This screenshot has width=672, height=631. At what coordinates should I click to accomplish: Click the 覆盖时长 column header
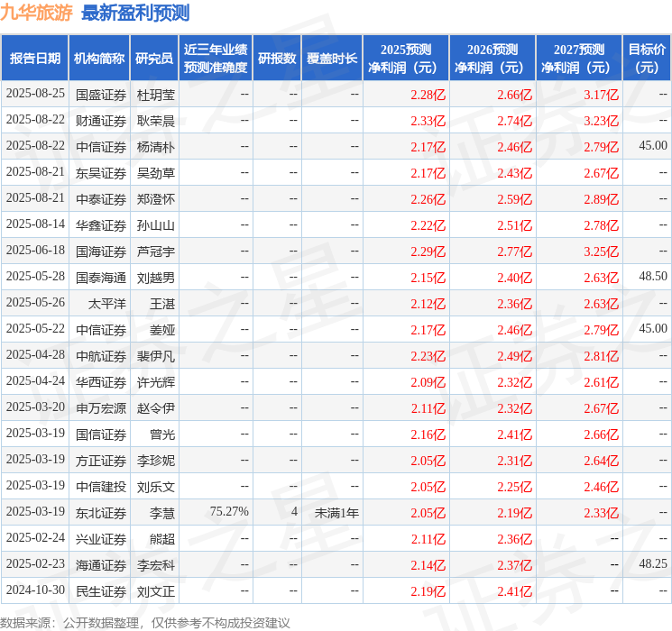tap(332, 59)
